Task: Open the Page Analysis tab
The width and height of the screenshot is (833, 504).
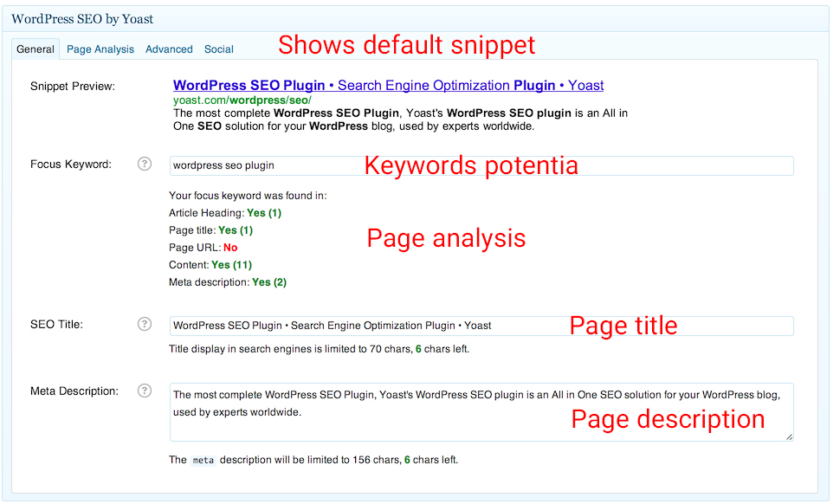Action: [100, 49]
